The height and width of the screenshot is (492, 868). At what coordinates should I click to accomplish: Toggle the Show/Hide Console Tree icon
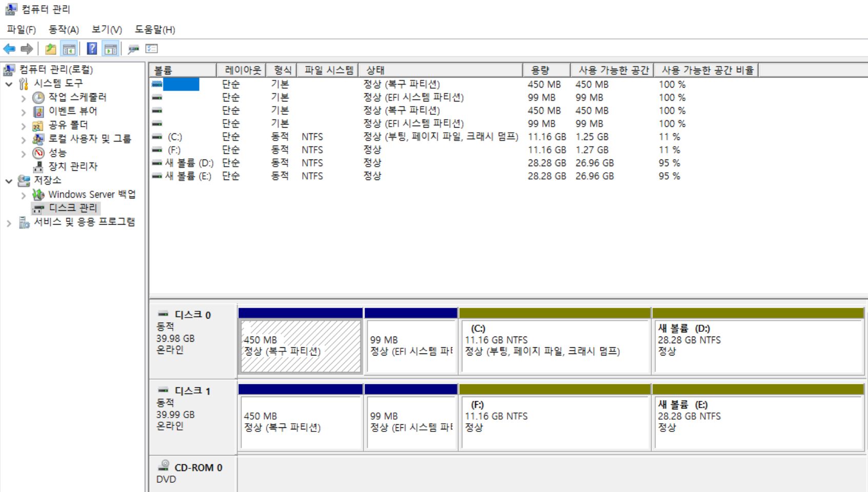[69, 49]
